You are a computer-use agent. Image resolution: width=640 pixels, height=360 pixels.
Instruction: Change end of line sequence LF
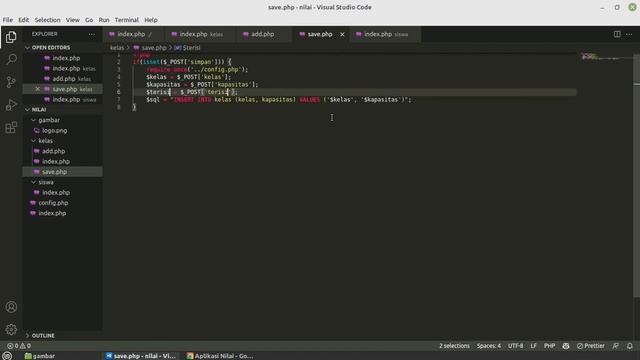coord(533,346)
